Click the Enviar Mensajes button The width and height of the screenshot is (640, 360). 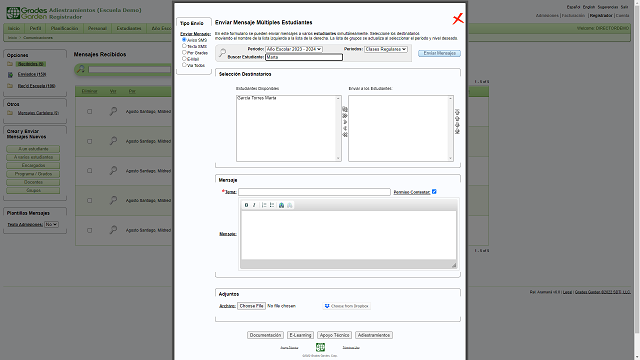coord(440,53)
